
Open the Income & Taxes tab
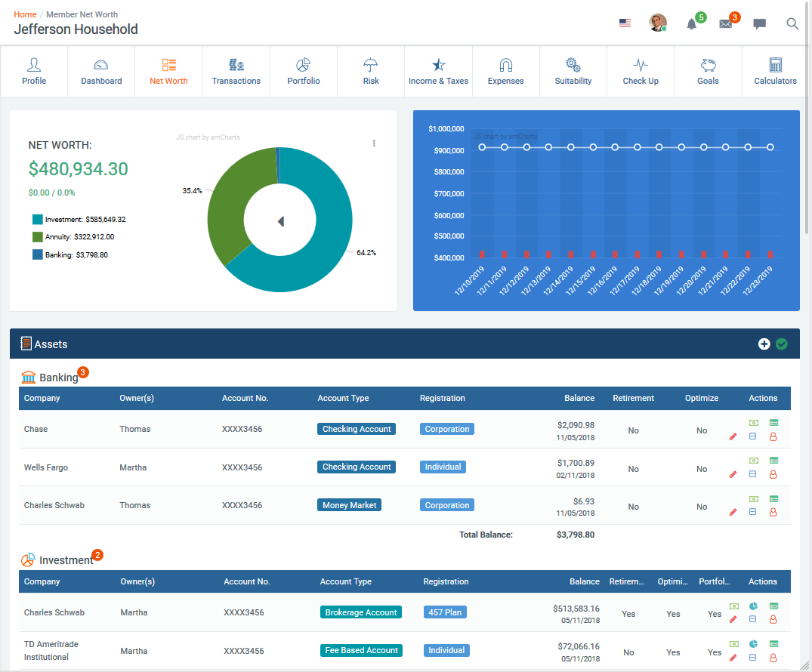[438, 72]
